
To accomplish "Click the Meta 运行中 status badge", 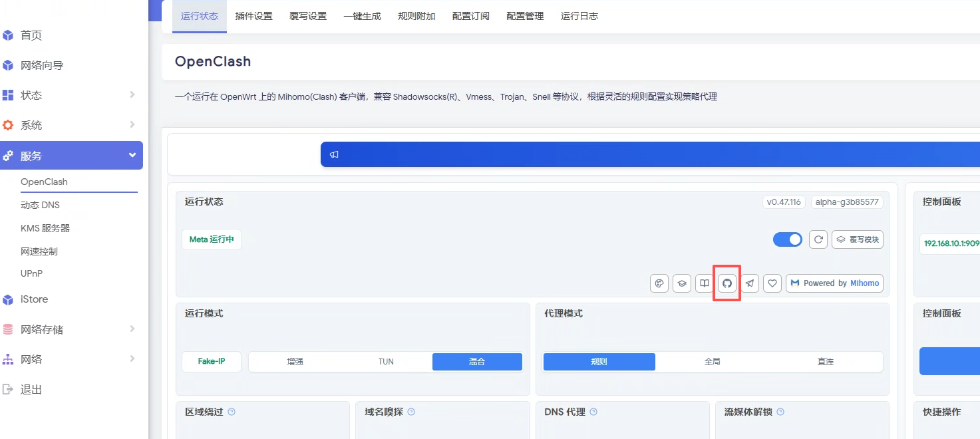I will point(212,239).
